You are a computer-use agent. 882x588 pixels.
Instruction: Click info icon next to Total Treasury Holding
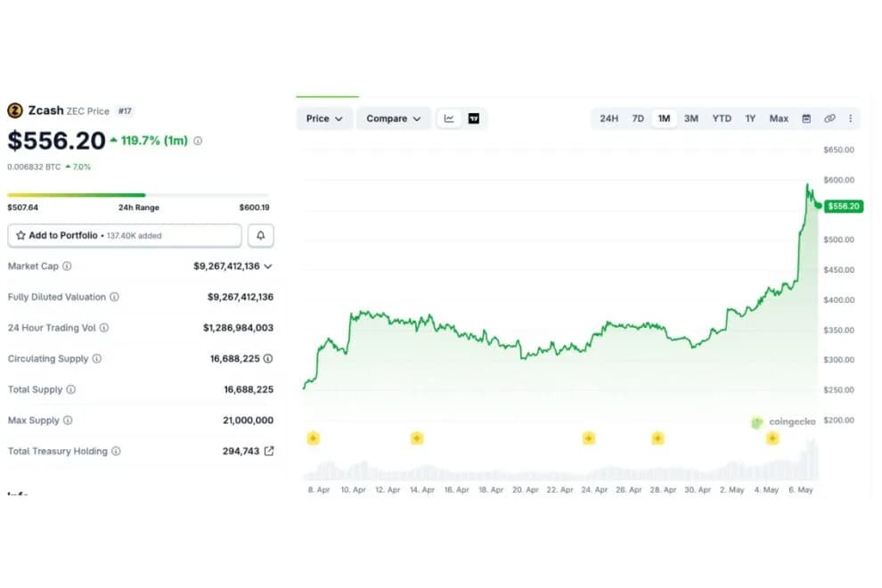pyautogui.click(x=116, y=451)
